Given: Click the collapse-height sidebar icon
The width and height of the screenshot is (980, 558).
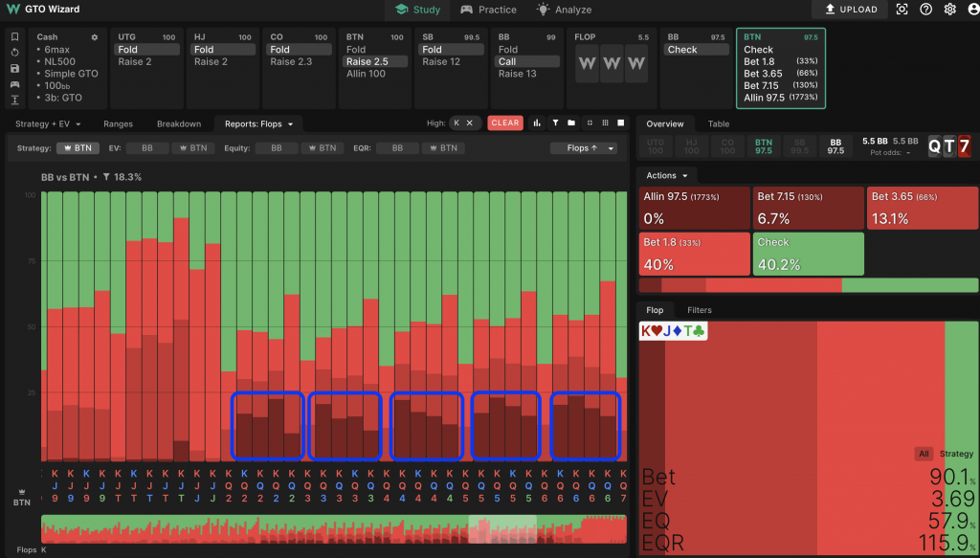Looking at the screenshot, I should pos(15,100).
